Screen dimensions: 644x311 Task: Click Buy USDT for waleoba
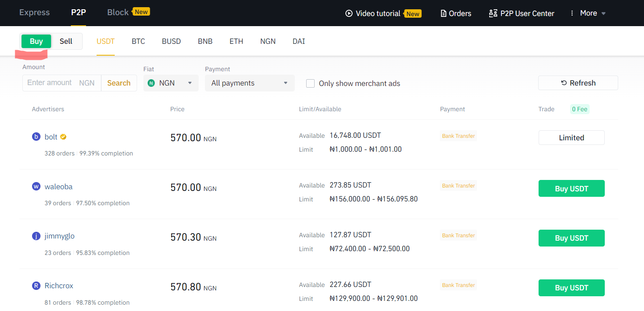[571, 188]
